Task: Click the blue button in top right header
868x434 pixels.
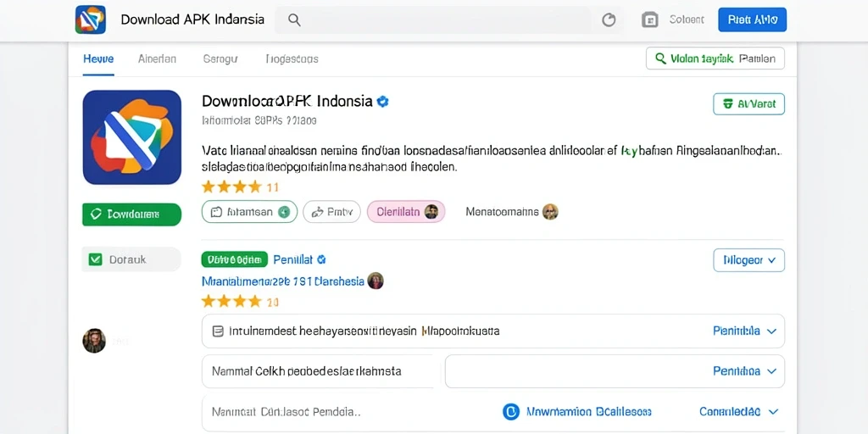Action: tap(753, 20)
